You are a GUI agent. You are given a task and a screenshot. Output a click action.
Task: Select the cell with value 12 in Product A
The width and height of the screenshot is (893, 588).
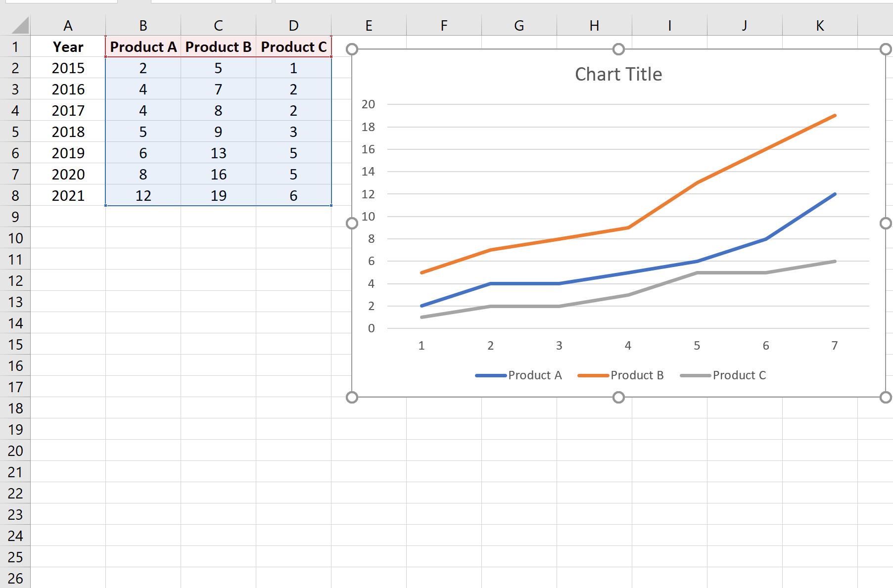[x=143, y=195]
